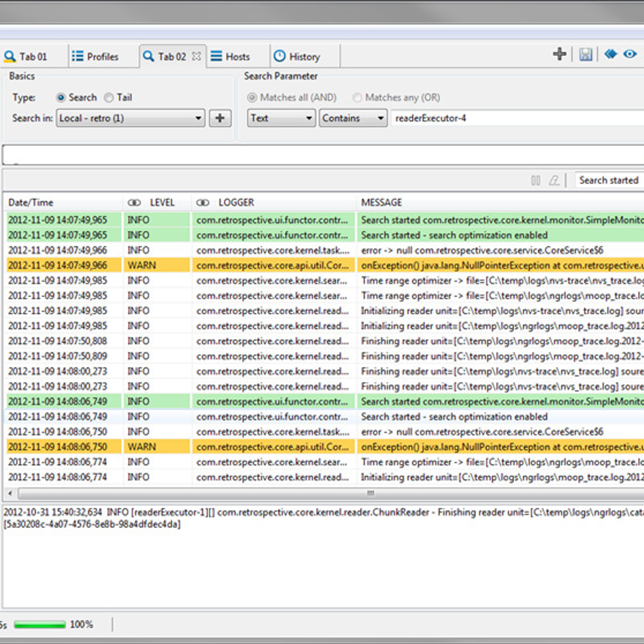Click link icon in LOGGER column header
This screenshot has height=644, width=644.
pyautogui.click(x=202, y=203)
